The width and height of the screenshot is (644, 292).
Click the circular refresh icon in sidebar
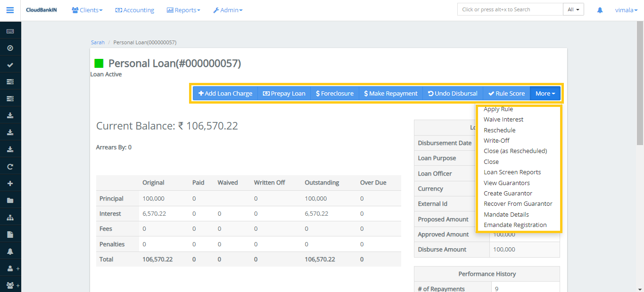pos(10,166)
